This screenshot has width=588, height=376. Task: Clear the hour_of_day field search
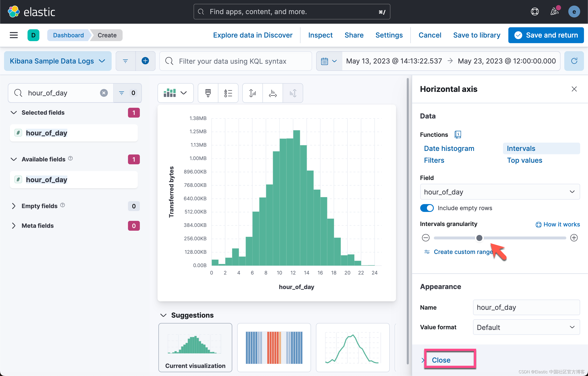click(x=104, y=93)
